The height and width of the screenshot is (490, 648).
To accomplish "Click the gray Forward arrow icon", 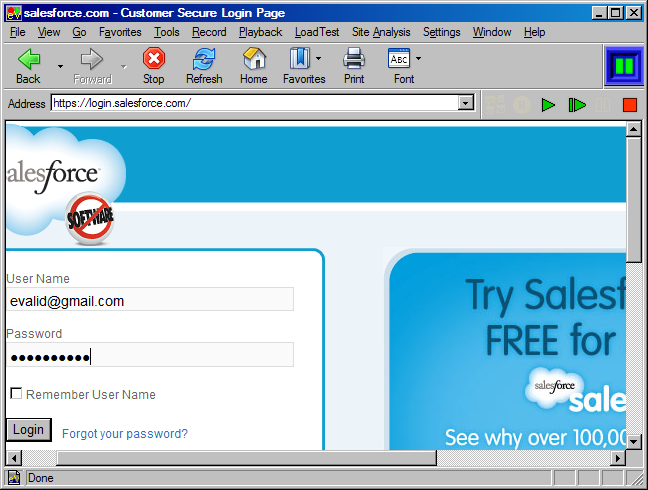I will [x=91, y=59].
